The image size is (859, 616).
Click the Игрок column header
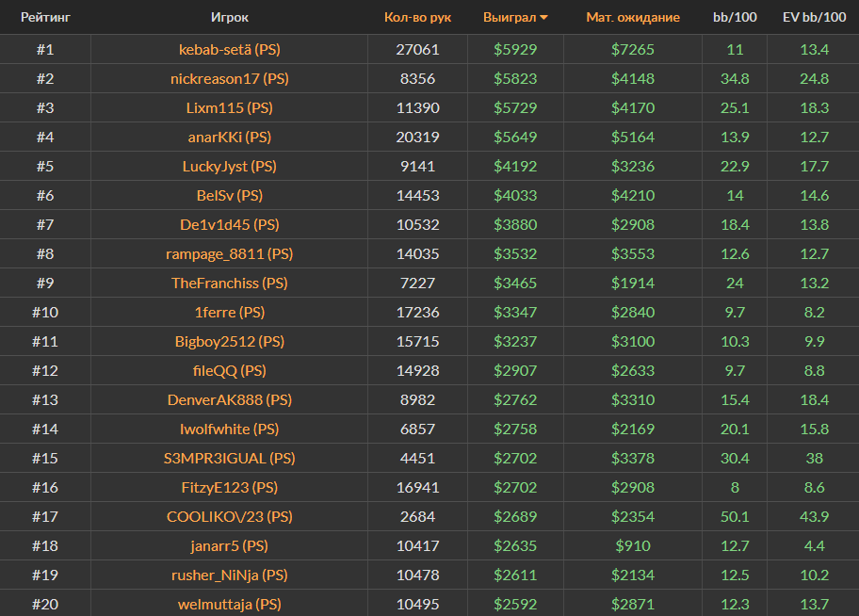point(230,18)
